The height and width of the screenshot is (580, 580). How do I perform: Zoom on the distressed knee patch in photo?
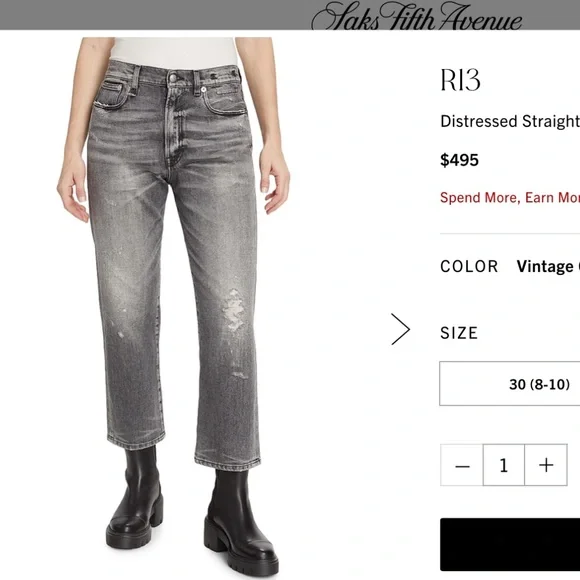(x=233, y=310)
